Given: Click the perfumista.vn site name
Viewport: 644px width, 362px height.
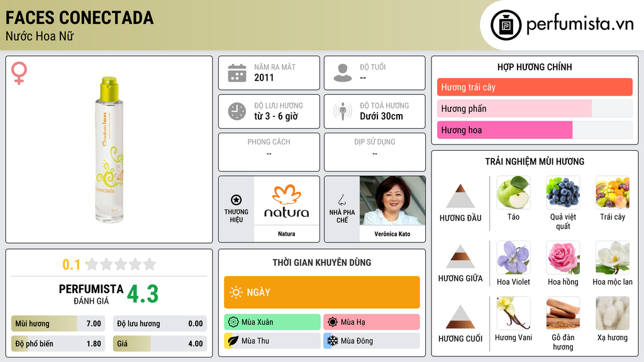Looking at the screenshot, I should tap(580, 25).
